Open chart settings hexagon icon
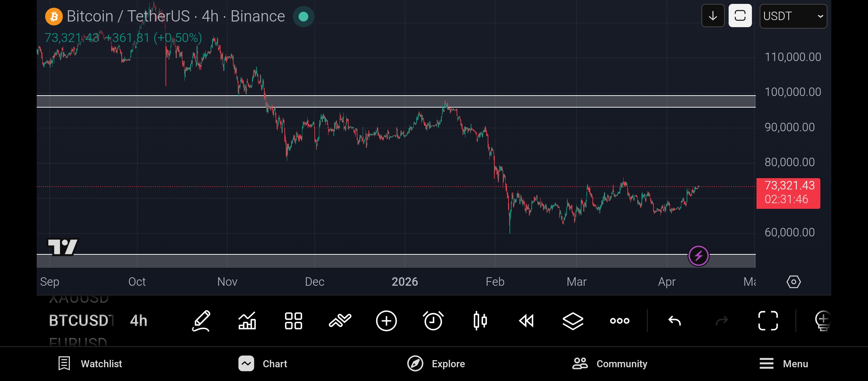 tap(794, 282)
